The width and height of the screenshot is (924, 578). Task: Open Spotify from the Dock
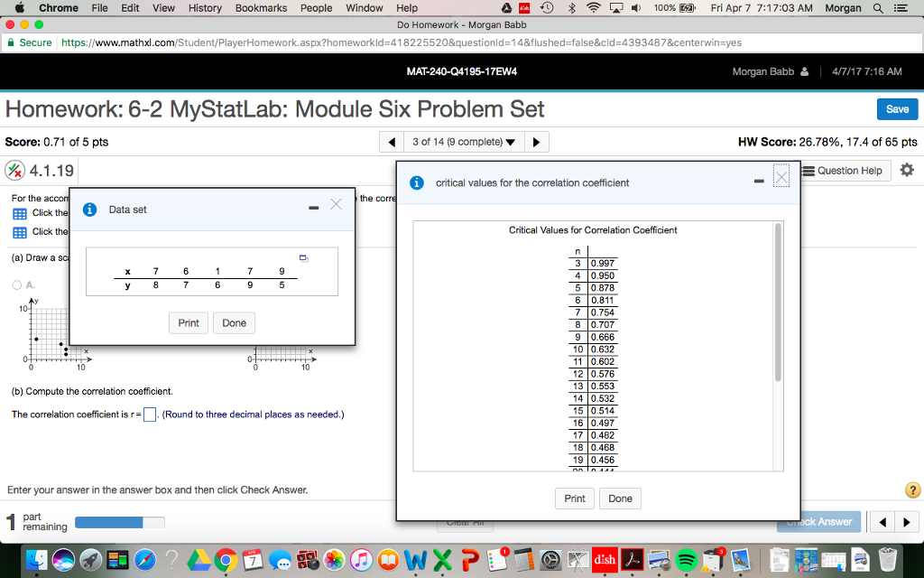click(x=686, y=560)
